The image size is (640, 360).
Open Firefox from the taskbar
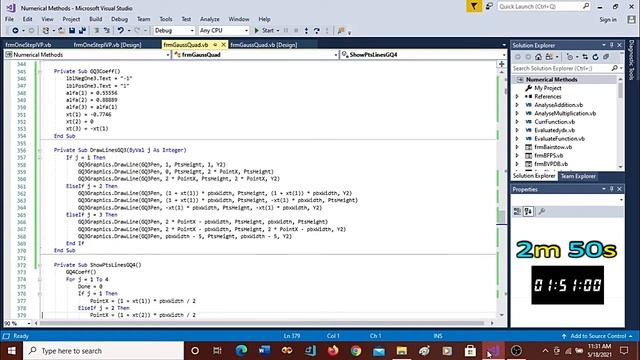(333, 351)
